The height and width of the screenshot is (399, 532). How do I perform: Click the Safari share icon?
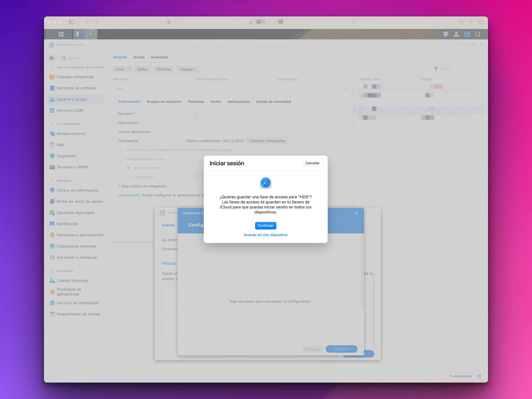point(461,22)
